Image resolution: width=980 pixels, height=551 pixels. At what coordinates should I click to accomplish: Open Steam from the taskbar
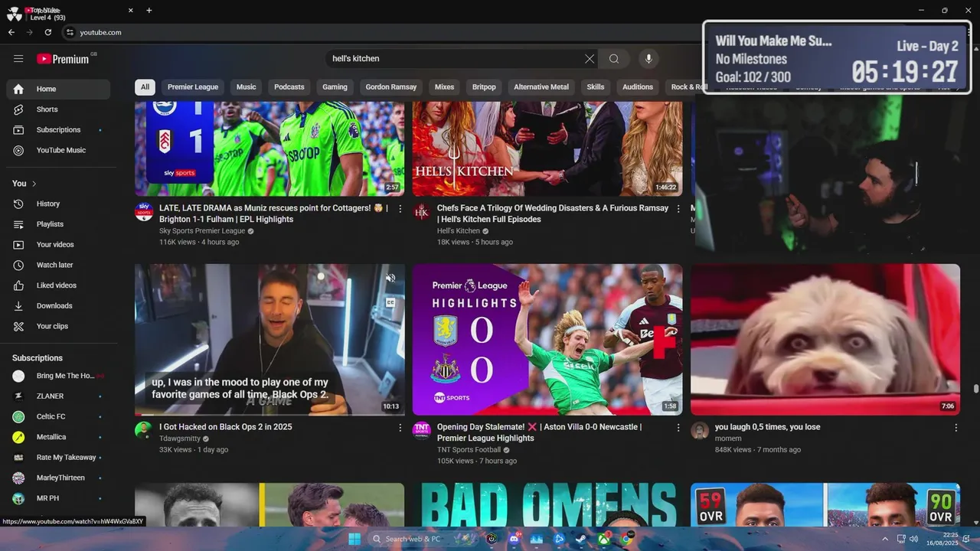click(582, 539)
